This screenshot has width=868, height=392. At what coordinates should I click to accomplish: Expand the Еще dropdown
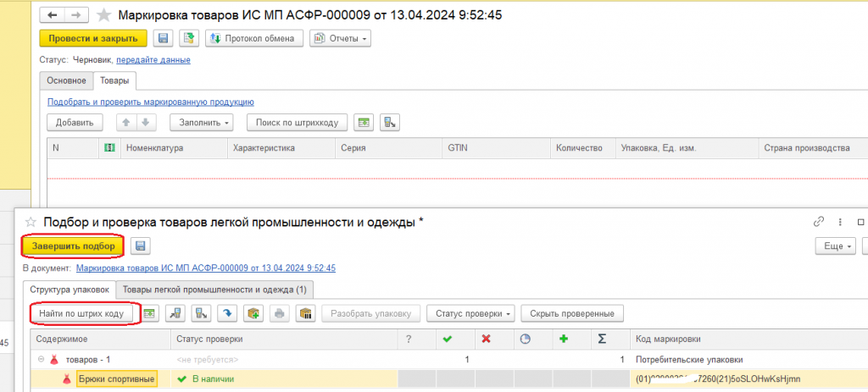click(x=835, y=246)
